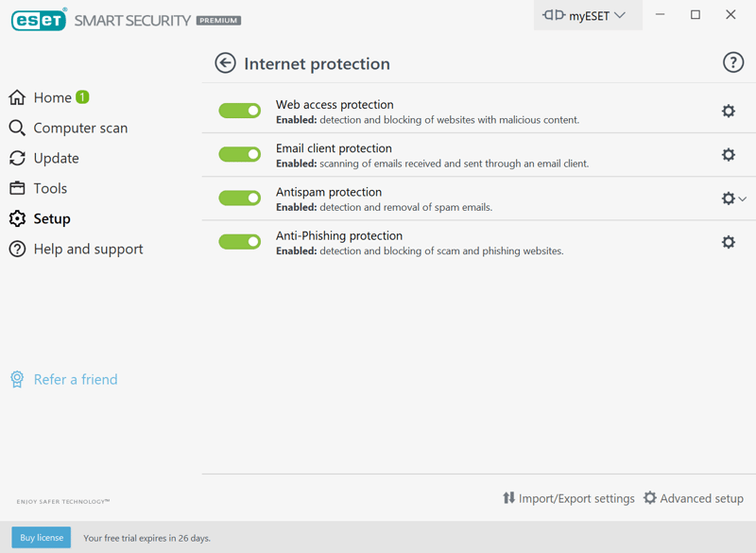
Task: Switch off Anti-Phishing protection
Action: [240, 242]
